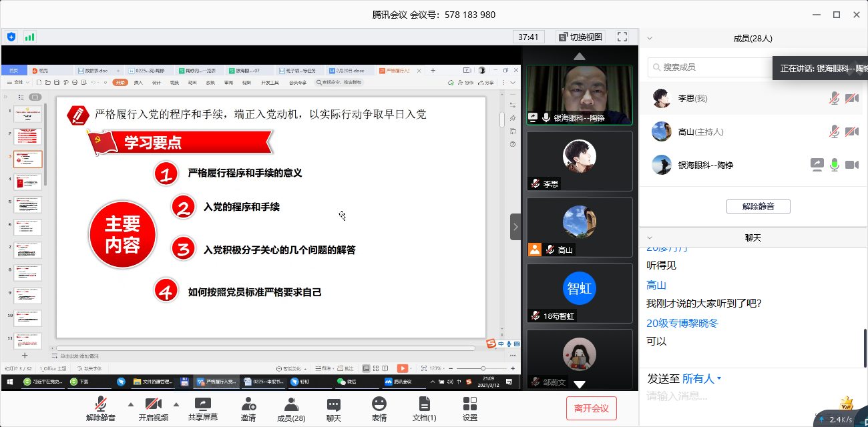Click the red 离开会议 button
This screenshot has height=427, width=868.
pyautogui.click(x=591, y=408)
